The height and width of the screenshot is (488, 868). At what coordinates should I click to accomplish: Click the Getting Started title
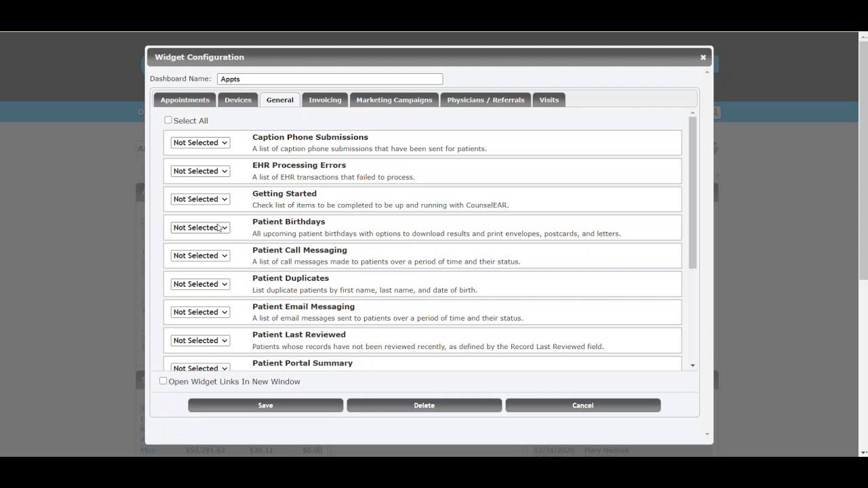pos(284,194)
